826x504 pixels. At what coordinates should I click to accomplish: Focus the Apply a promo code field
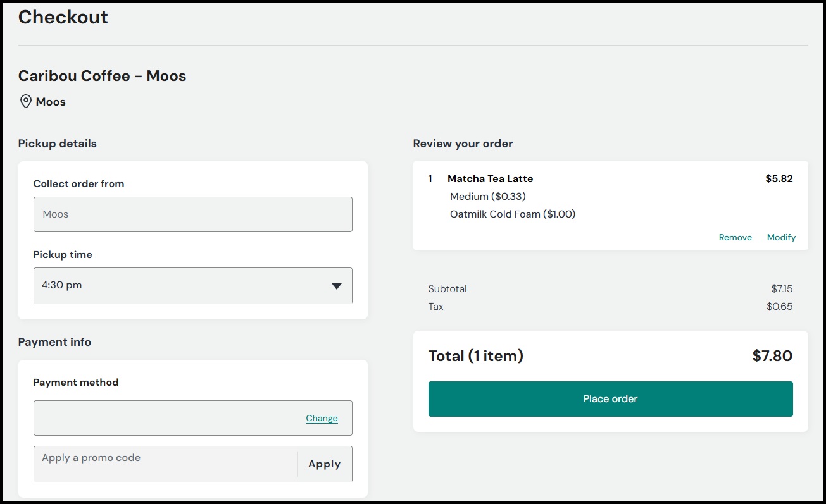click(165, 464)
